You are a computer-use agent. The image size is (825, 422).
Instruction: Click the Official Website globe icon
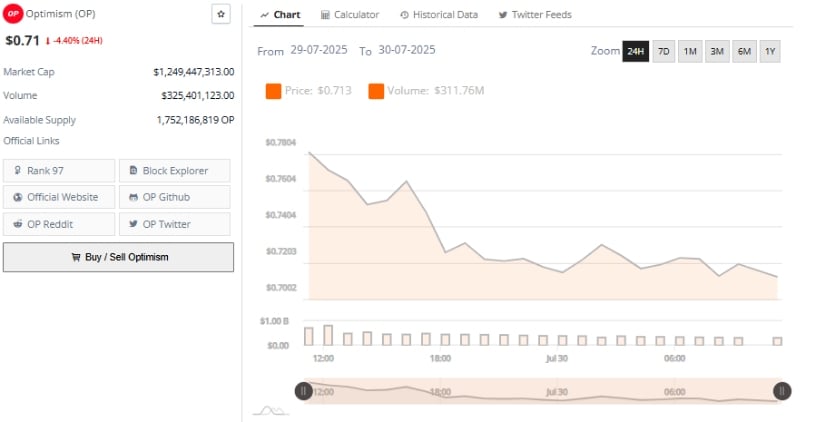pyautogui.click(x=18, y=197)
